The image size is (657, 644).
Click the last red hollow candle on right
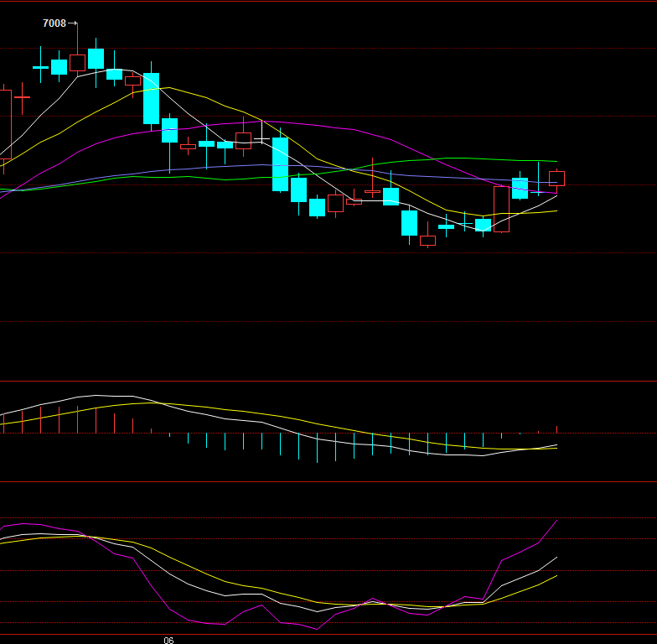pos(556,178)
